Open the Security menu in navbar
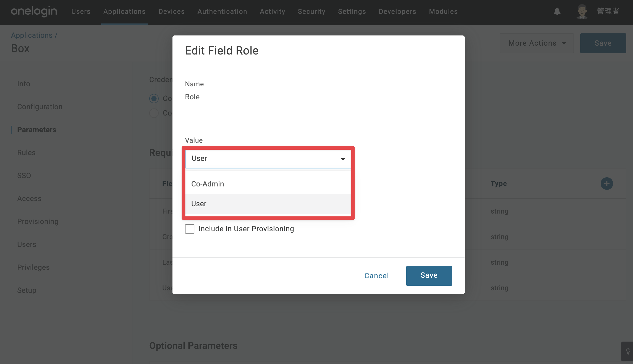This screenshot has width=633, height=364. (312, 11)
